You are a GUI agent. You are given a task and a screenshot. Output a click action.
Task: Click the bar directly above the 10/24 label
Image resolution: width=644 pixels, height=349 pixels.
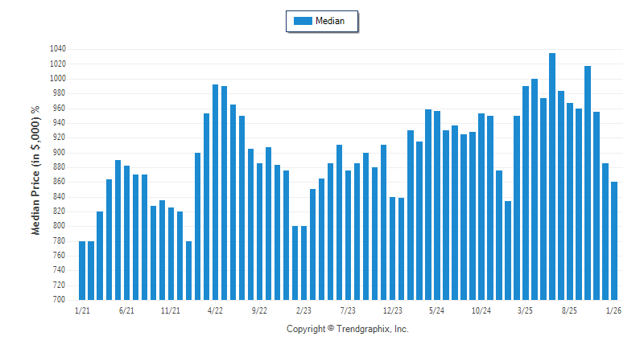[x=481, y=207]
